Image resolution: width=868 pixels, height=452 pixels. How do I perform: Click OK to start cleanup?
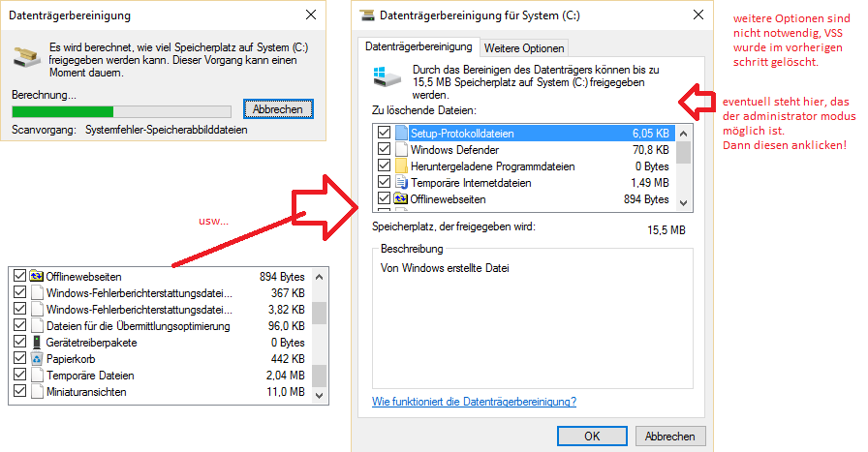click(x=592, y=436)
